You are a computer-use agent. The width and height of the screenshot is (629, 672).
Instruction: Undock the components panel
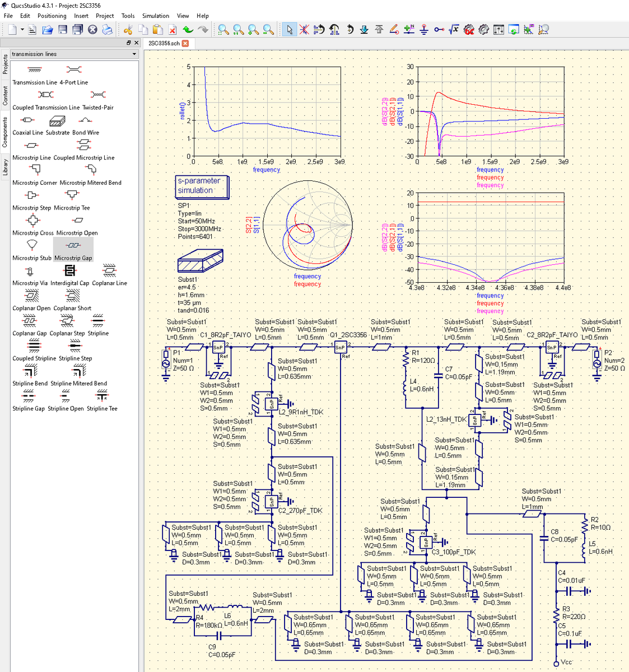coord(128,43)
